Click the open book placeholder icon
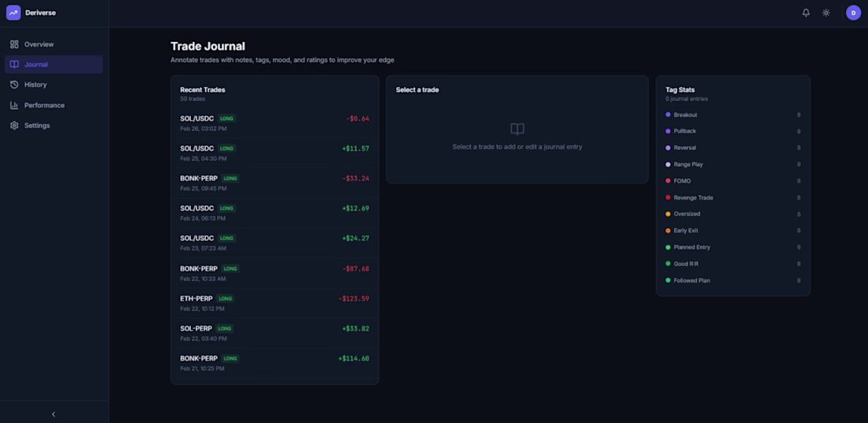868x423 pixels. (518, 129)
